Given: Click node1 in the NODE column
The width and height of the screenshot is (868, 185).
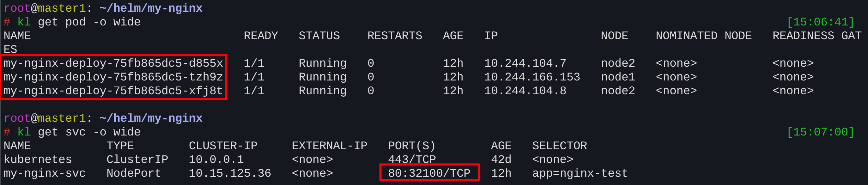Looking at the screenshot, I should (x=618, y=77).
